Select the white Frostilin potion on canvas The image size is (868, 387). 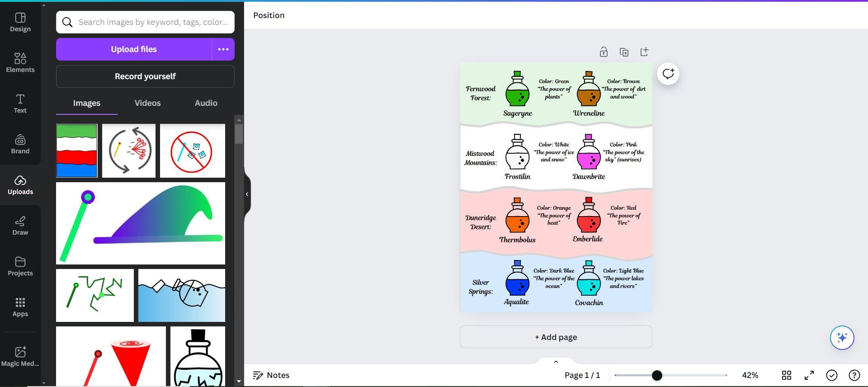[x=517, y=152]
